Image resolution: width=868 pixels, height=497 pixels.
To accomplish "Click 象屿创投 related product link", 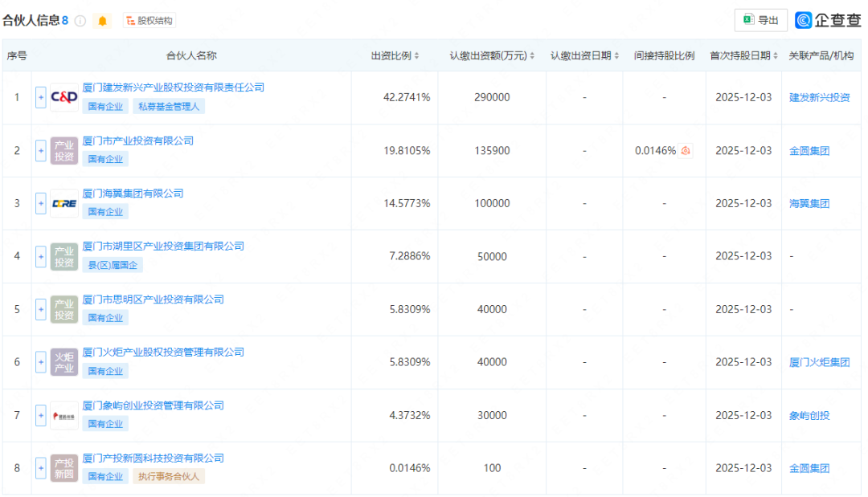I will coord(809,415).
